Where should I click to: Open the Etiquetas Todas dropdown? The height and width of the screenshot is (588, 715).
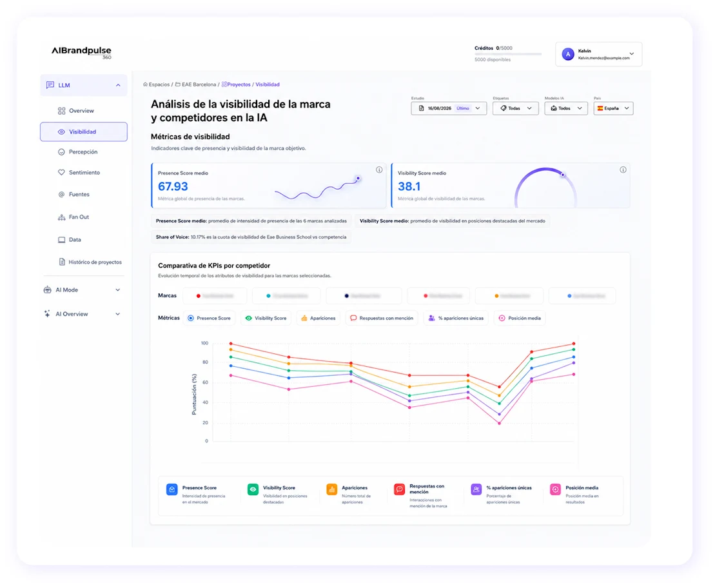[515, 108]
